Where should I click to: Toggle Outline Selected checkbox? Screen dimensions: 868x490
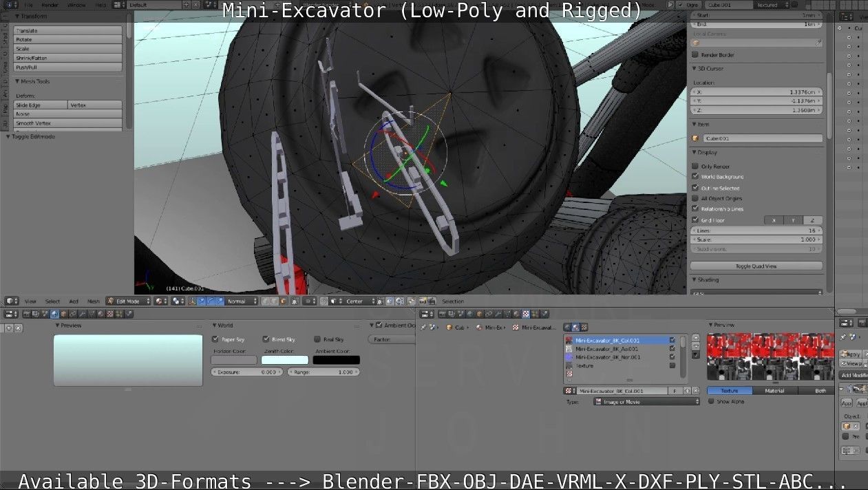click(695, 187)
